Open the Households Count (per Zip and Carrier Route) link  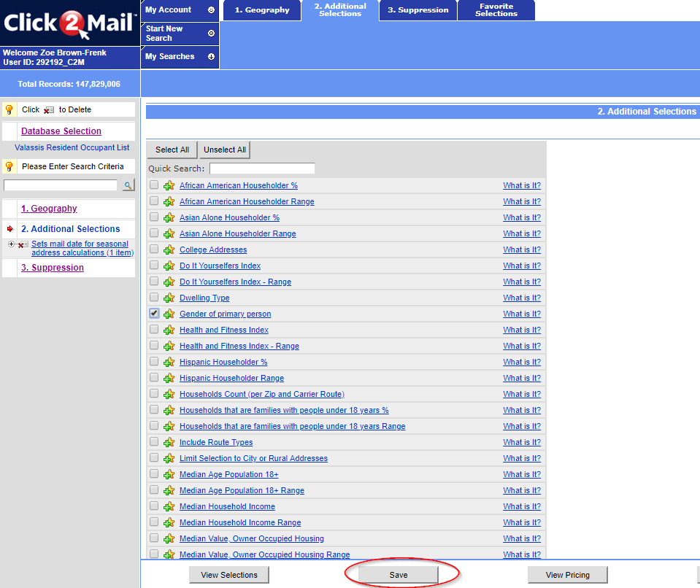[262, 395]
